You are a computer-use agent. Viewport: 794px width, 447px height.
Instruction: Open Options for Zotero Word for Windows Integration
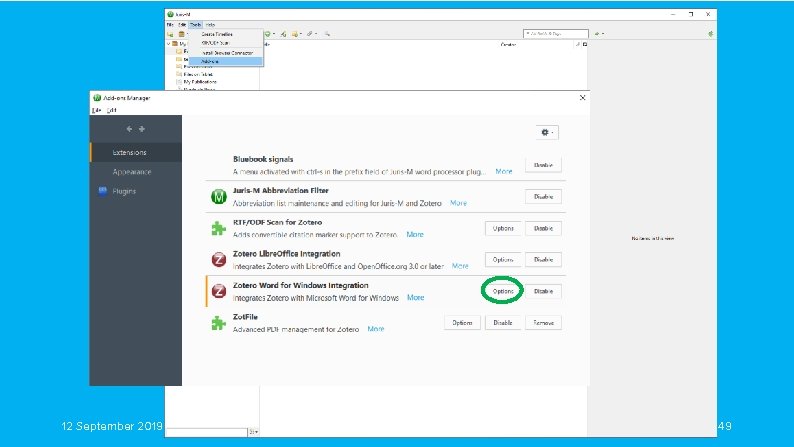click(503, 292)
